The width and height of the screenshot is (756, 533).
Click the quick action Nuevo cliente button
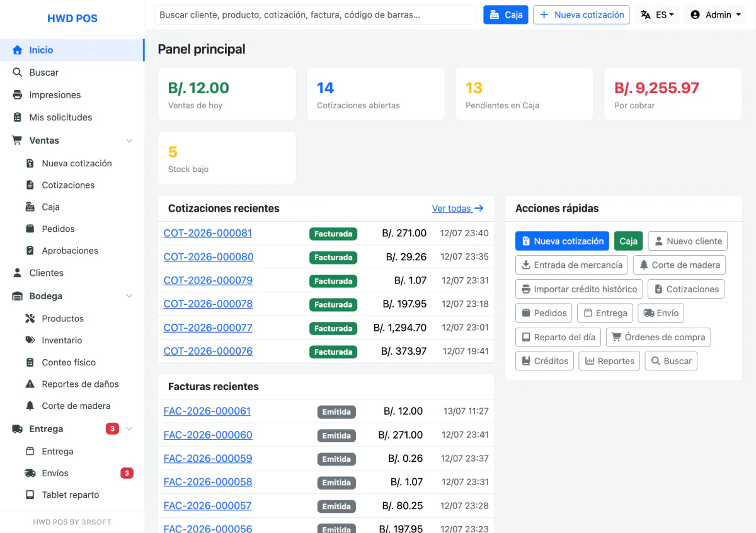tap(687, 241)
